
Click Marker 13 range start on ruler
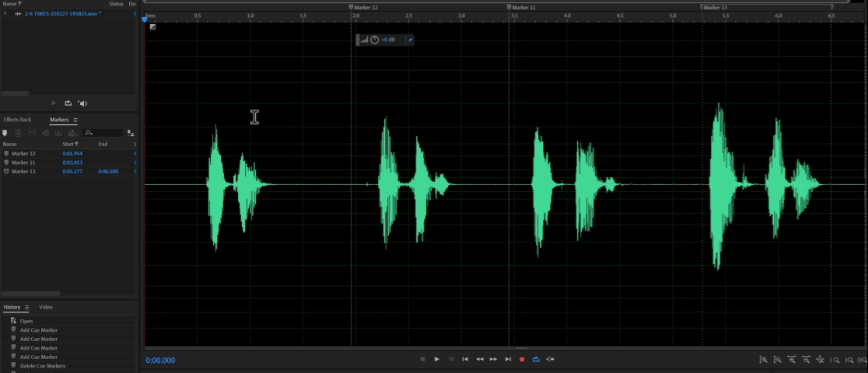(702, 8)
